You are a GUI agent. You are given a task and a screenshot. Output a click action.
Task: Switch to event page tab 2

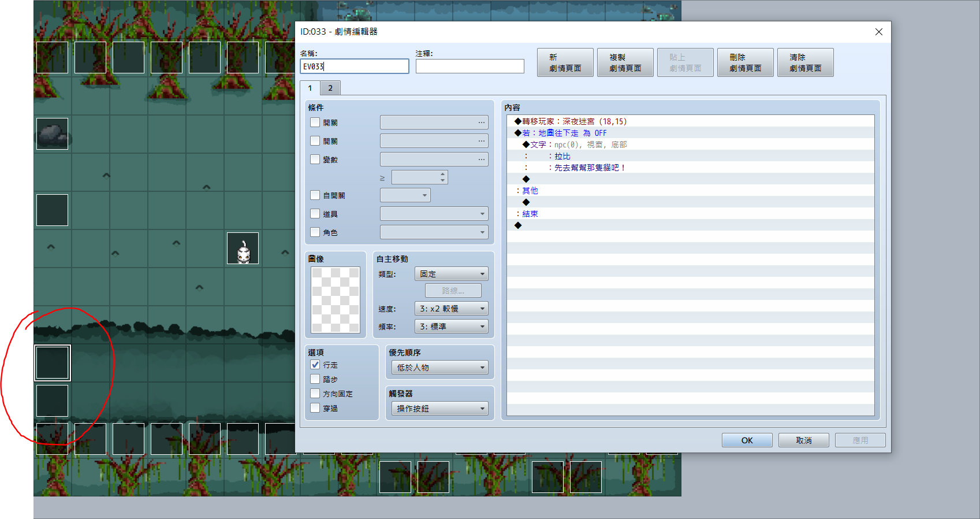(330, 88)
